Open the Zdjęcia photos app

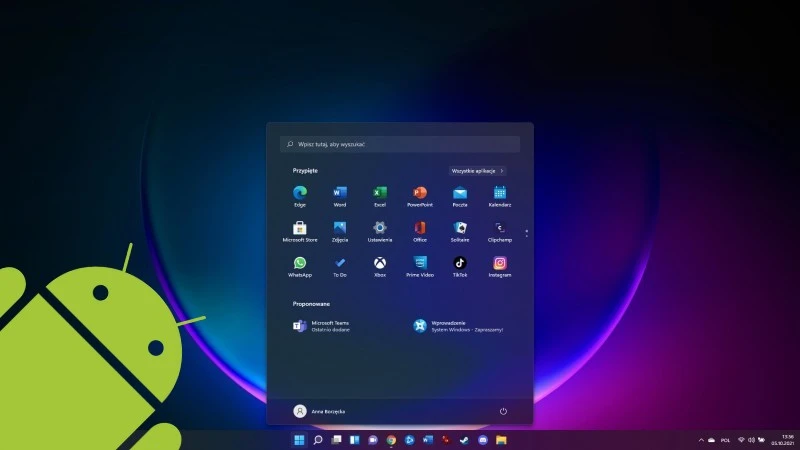click(x=340, y=232)
